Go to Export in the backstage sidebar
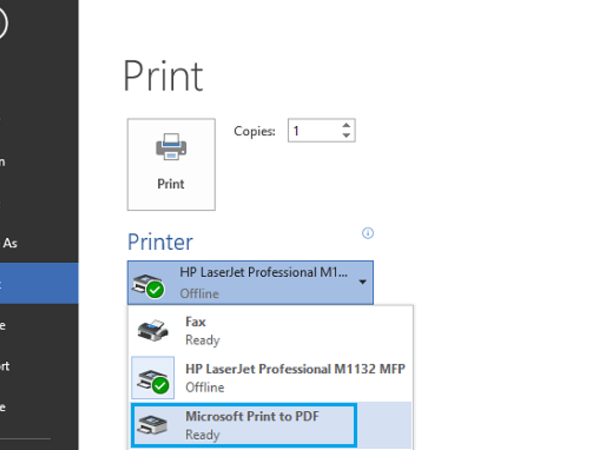Screen dimensions: 600x450 [6, 365]
